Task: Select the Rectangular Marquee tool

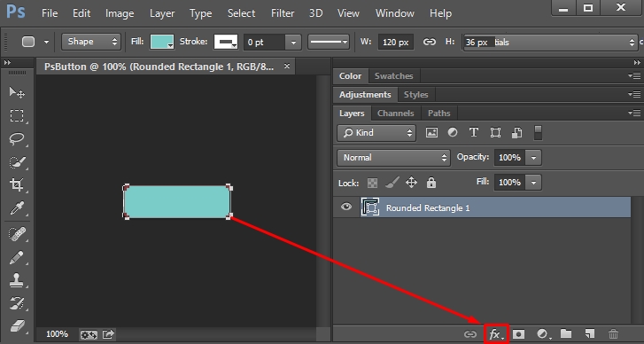Action: pyautogui.click(x=17, y=115)
